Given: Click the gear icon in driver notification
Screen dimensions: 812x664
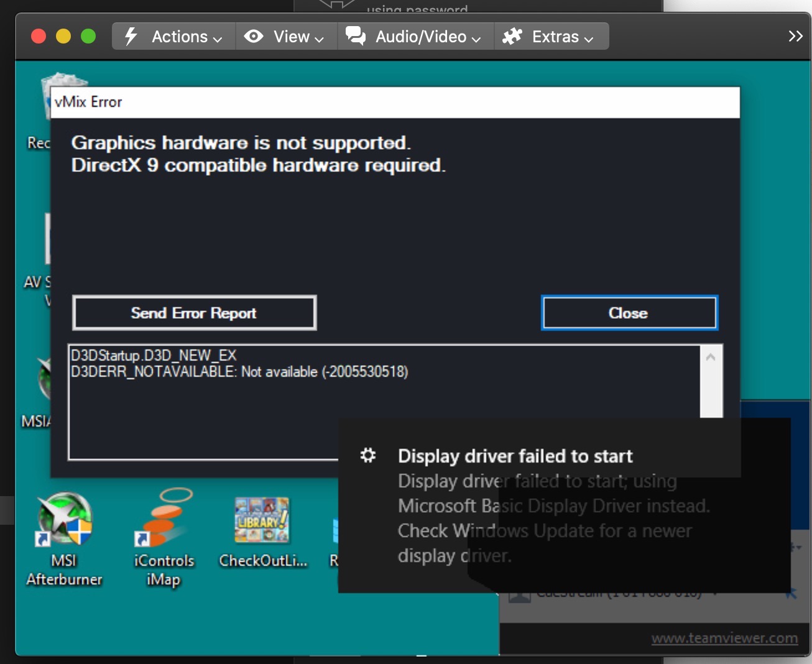Looking at the screenshot, I should click(368, 456).
